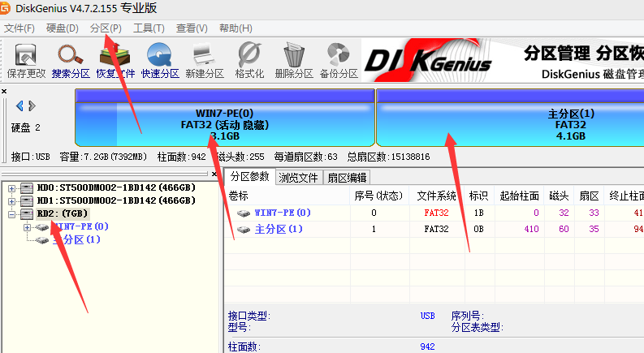The width and height of the screenshot is (644, 353).
Task: Click the DiskGenius banner image
Action: [x=503, y=60]
